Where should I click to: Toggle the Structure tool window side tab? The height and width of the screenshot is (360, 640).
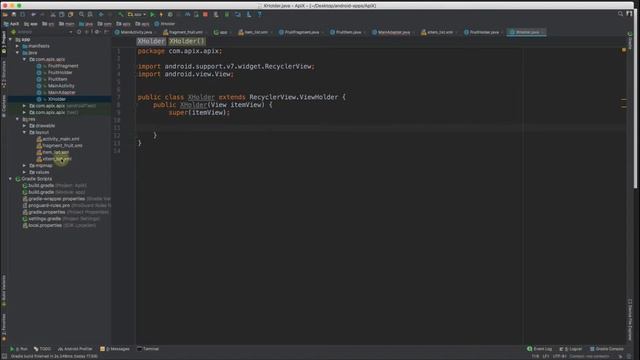pyautogui.click(x=4, y=75)
